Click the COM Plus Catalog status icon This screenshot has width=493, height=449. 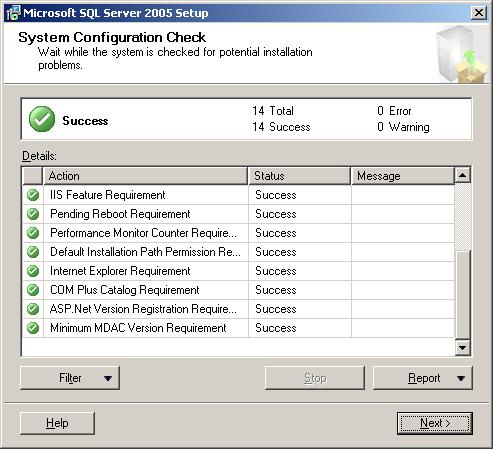pyautogui.click(x=33, y=290)
